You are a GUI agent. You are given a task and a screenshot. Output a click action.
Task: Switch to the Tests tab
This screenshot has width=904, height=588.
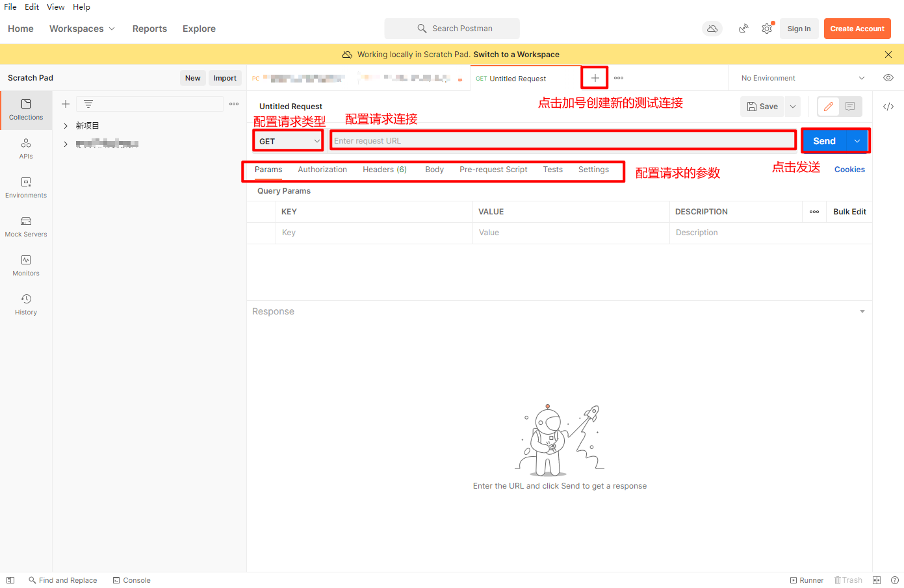coord(553,170)
